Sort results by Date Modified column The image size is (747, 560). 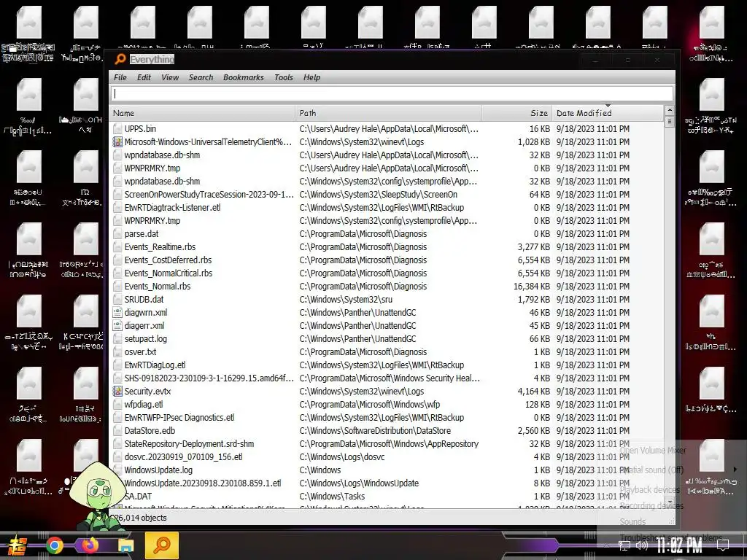(608, 113)
